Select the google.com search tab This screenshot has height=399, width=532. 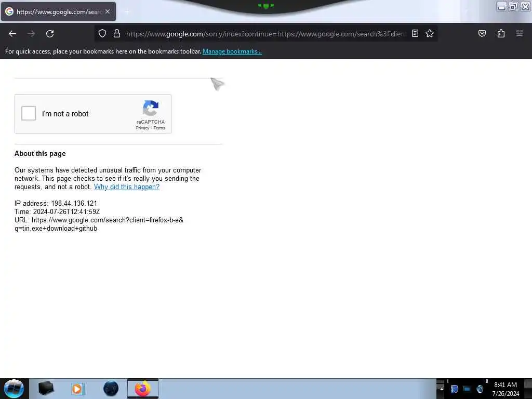click(58, 11)
